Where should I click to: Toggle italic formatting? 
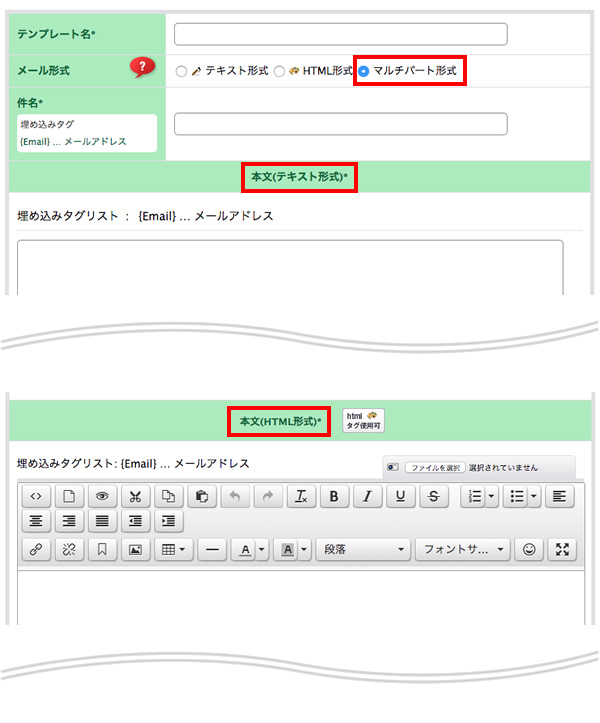click(x=368, y=496)
